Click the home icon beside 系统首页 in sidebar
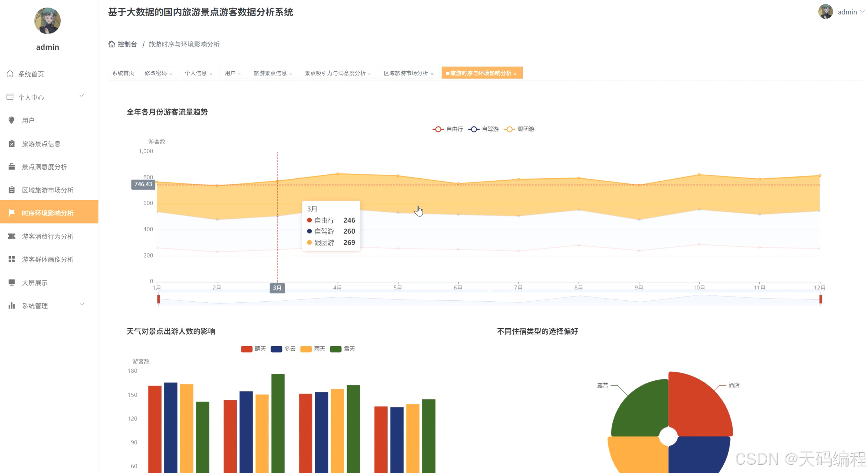 [x=10, y=74]
